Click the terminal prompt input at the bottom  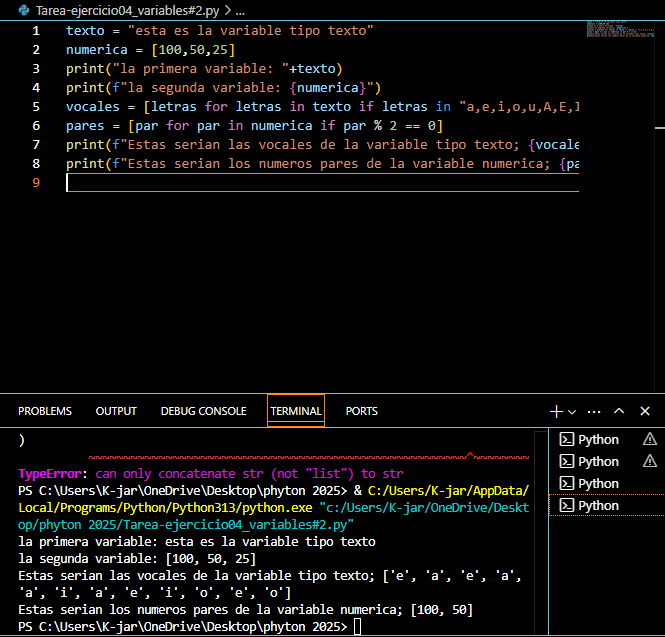click(x=358, y=626)
